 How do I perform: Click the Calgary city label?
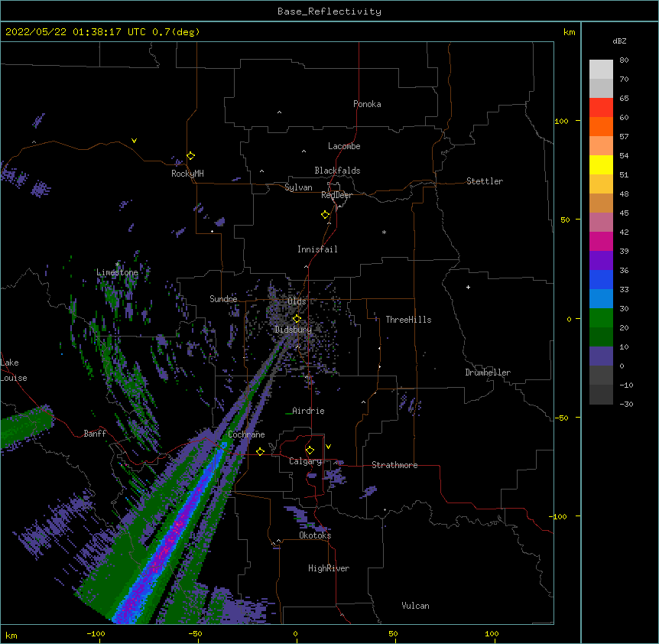tap(305, 461)
